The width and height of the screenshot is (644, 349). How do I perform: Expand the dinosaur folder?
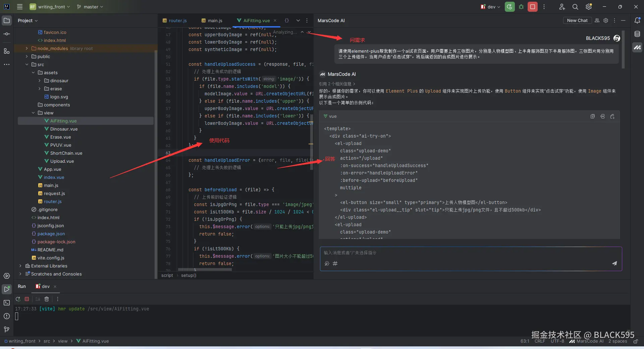40,81
